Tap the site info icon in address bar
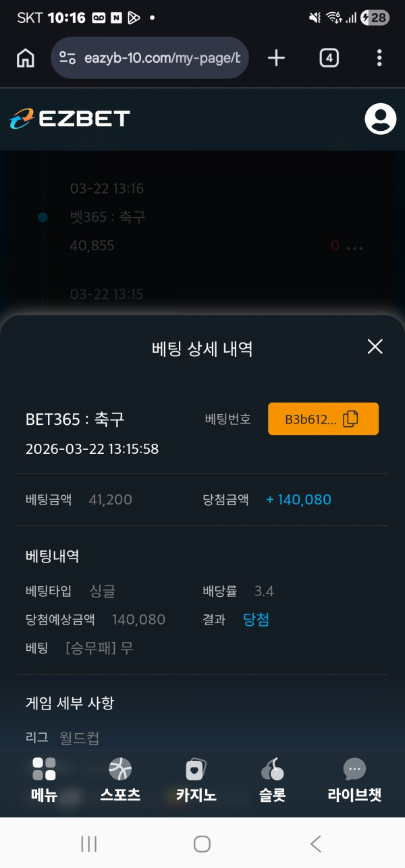405x868 pixels. point(67,58)
